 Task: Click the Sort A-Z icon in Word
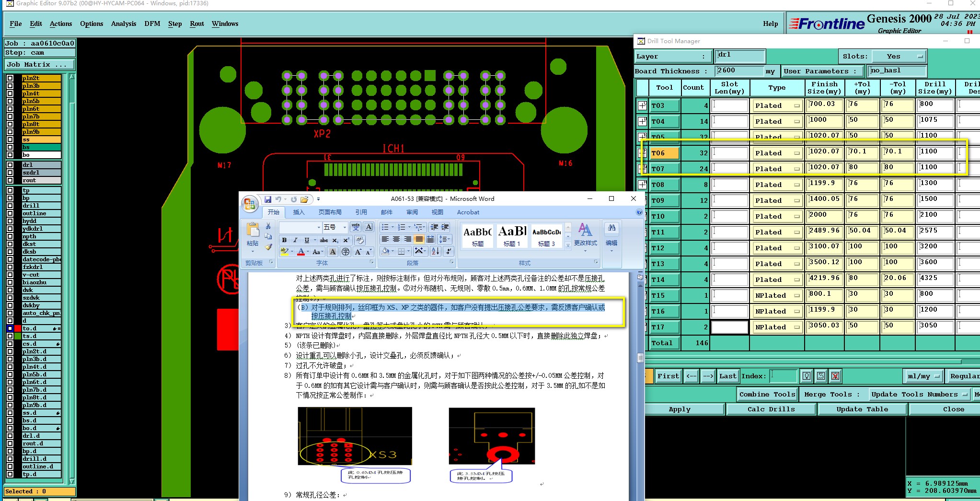click(x=435, y=251)
